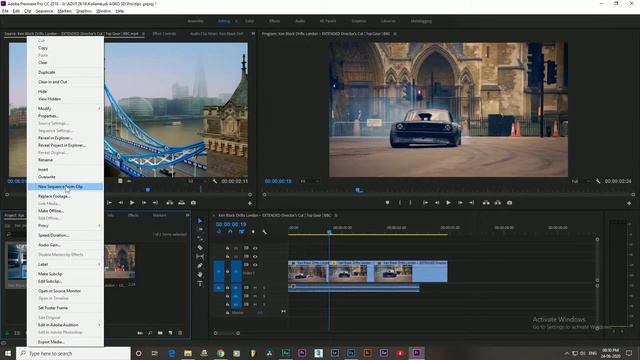Select the Track Select Forward tool
This screenshot has width=640, height=360.
[200, 229]
